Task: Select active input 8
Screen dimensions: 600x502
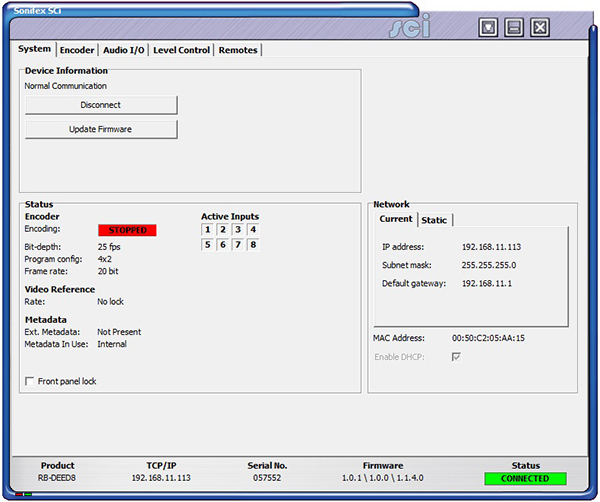Action: [x=253, y=244]
